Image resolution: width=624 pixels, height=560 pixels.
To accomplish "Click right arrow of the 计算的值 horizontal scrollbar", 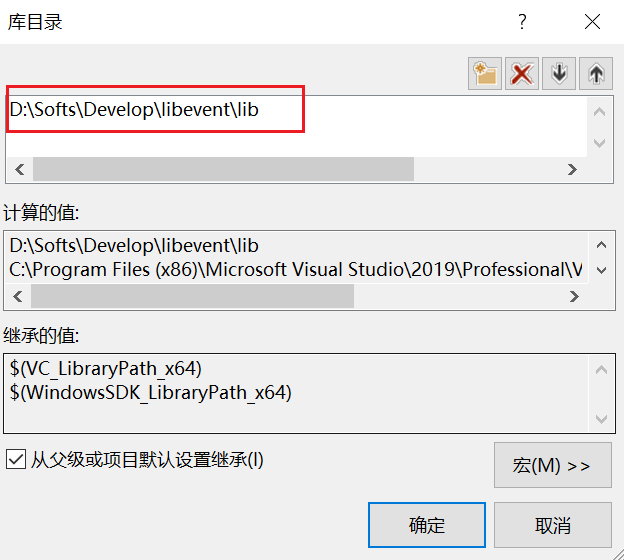I will click(574, 297).
